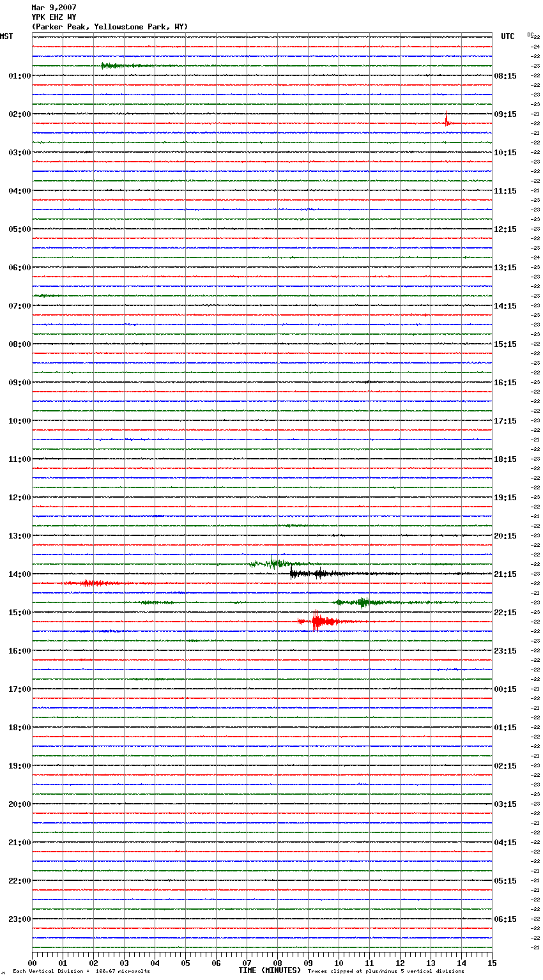Screen dimensions: 543x980
Task: Select the "02:00" MST time label
Action: coord(19,114)
